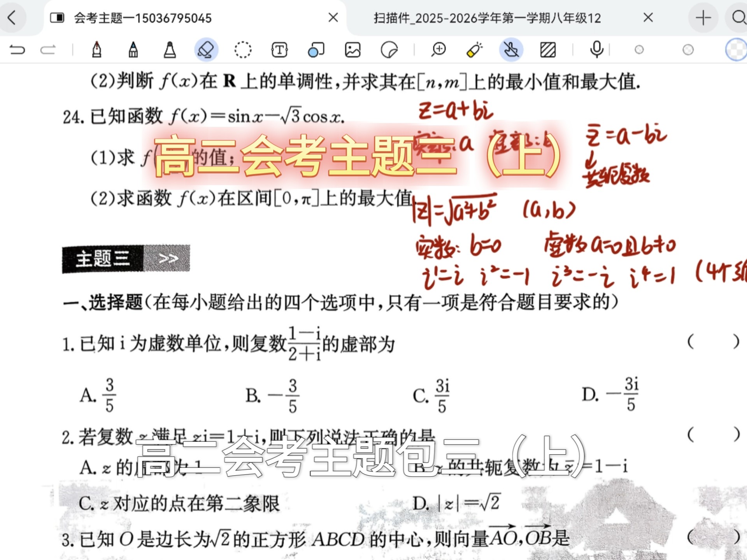Viewport: 747px width, 560px height.
Task: Open a new tab with plus
Action: (703, 18)
